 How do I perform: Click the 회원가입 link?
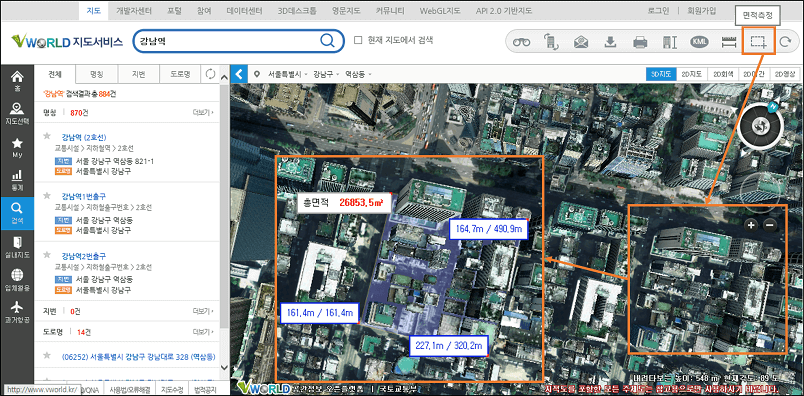pos(702,10)
